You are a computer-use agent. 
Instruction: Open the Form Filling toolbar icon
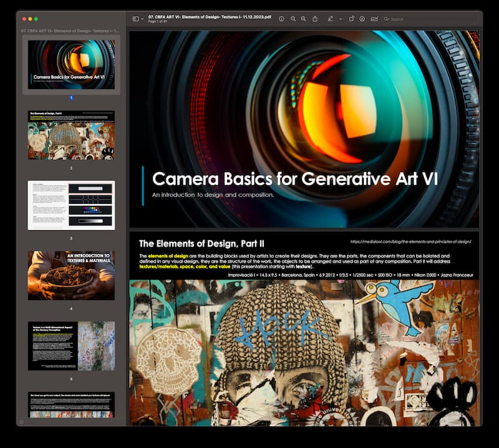click(x=374, y=19)
